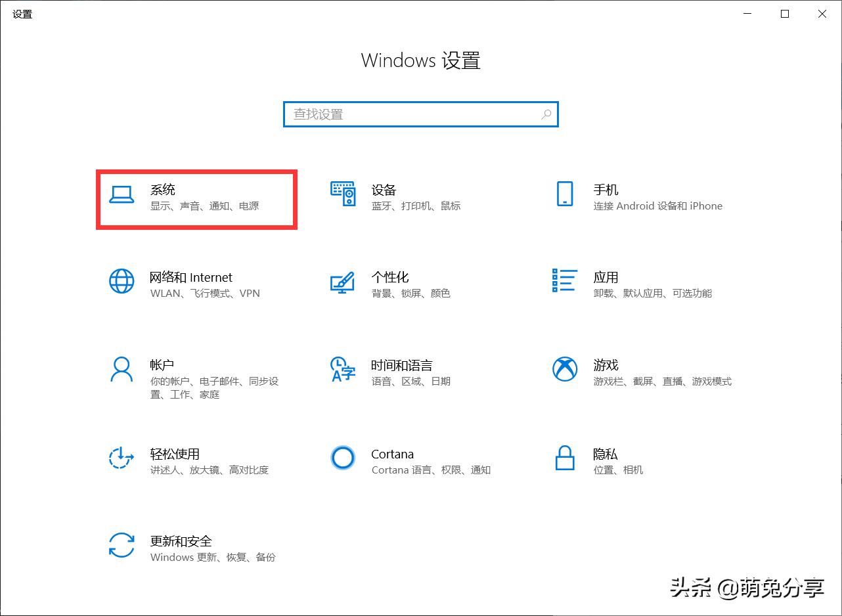The image size is (842, 616).
Task: Open 系统 settings from its label
Action: [x=162, y=190]
